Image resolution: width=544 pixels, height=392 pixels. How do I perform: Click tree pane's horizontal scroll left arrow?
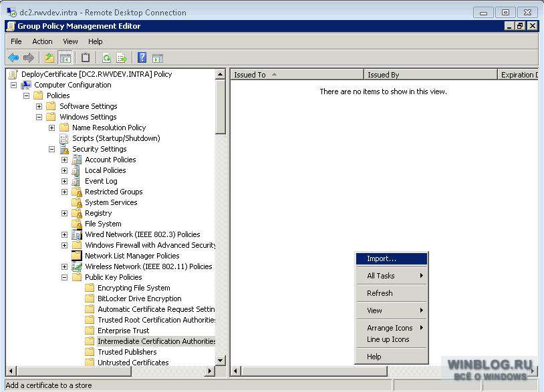point(11,371)
